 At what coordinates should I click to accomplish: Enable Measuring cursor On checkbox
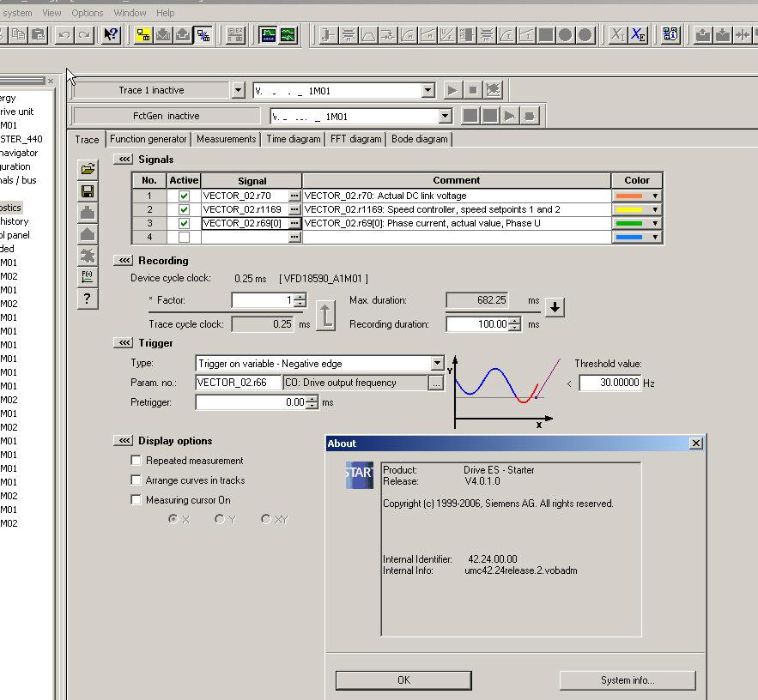pos(136,499)
